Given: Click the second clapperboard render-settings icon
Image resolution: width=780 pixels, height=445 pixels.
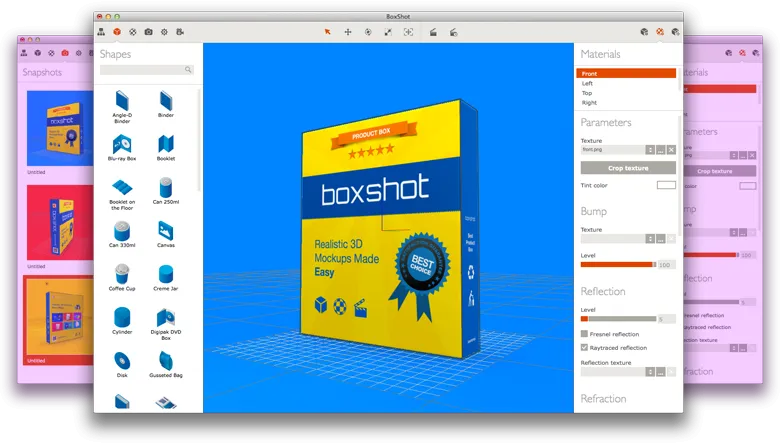Looking at the screenshot, I should [x=454, y=32].
